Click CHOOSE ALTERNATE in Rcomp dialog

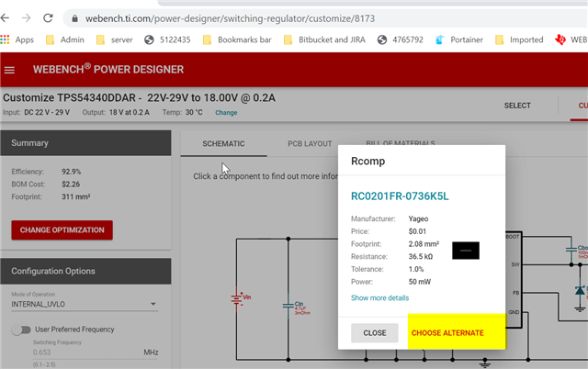pos(447,332)
